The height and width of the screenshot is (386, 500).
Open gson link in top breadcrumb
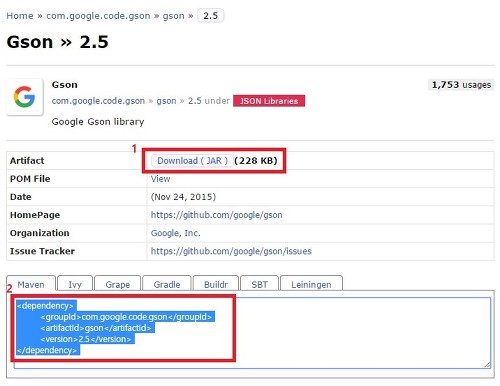click(173, 16)
